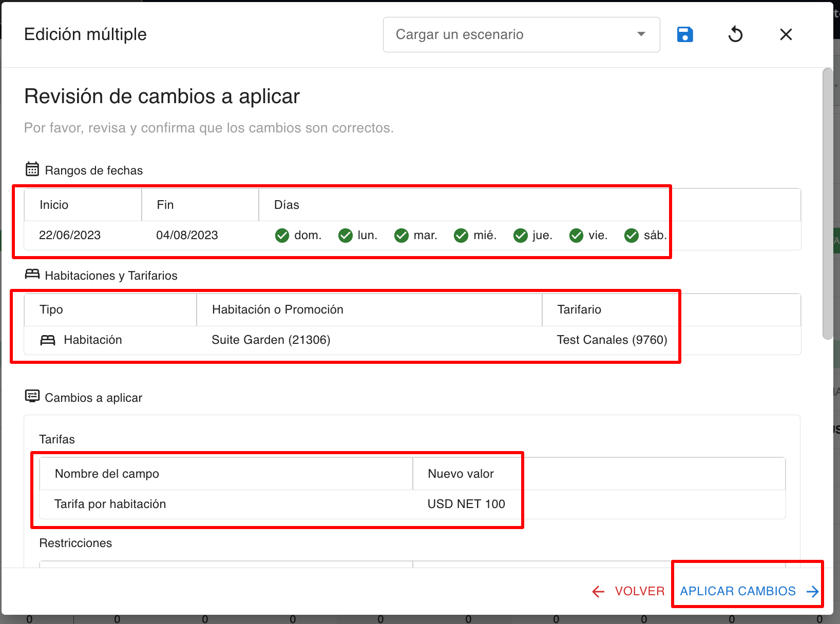Click the bed icon beside Habitaciones y Tarifarios
The image size is (840, 624).
tap(32, 274)
